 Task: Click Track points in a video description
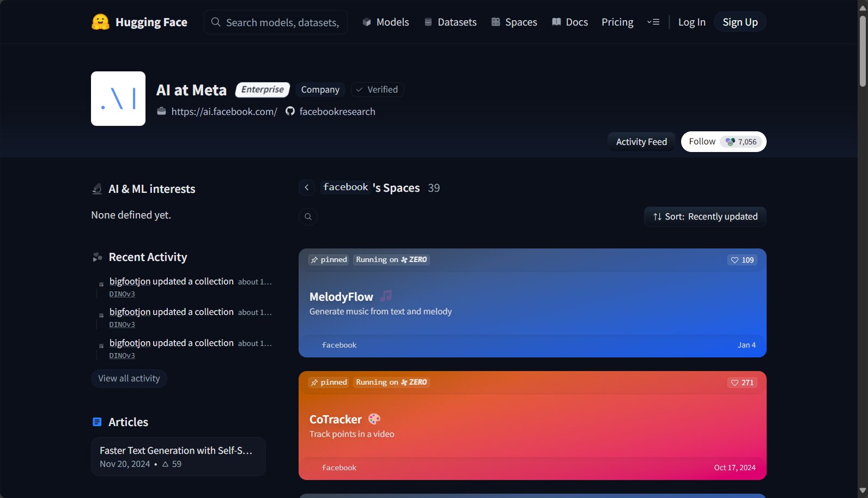click(x=352, y=434)
